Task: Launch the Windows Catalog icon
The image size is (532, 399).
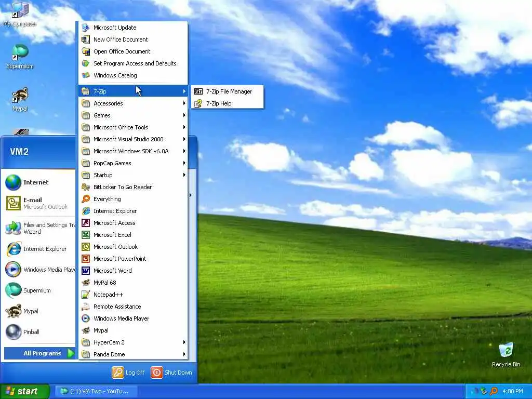Action: pos(86,75)
